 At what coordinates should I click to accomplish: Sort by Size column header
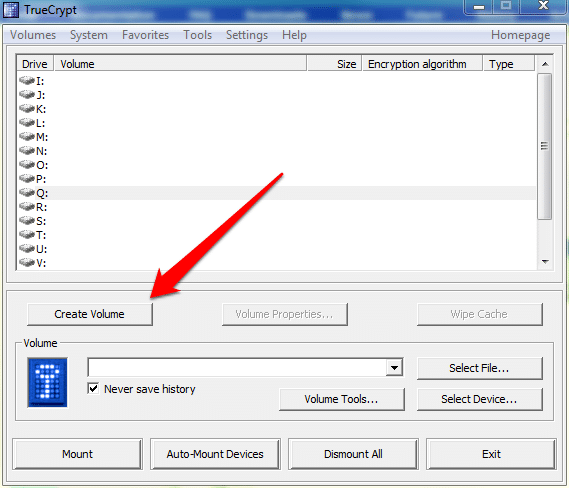(x=335, y=63)
